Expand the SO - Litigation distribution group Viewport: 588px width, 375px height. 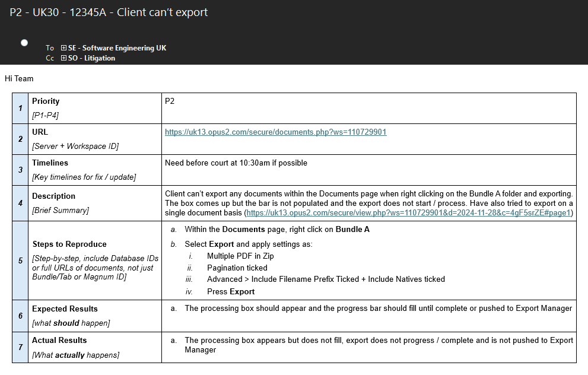[x=63, y=58]
